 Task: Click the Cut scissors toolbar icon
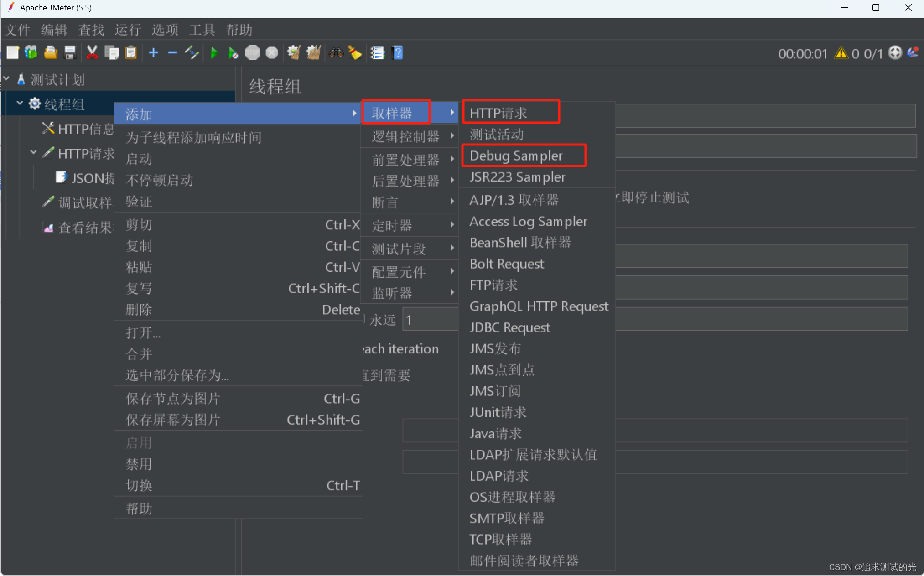[x=92, y=53]
